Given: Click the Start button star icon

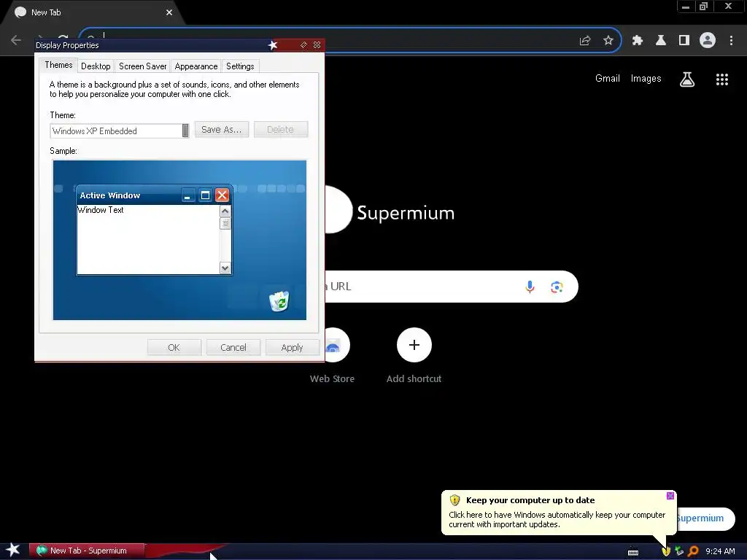Looking at the screenshot, I should [13, 551].
